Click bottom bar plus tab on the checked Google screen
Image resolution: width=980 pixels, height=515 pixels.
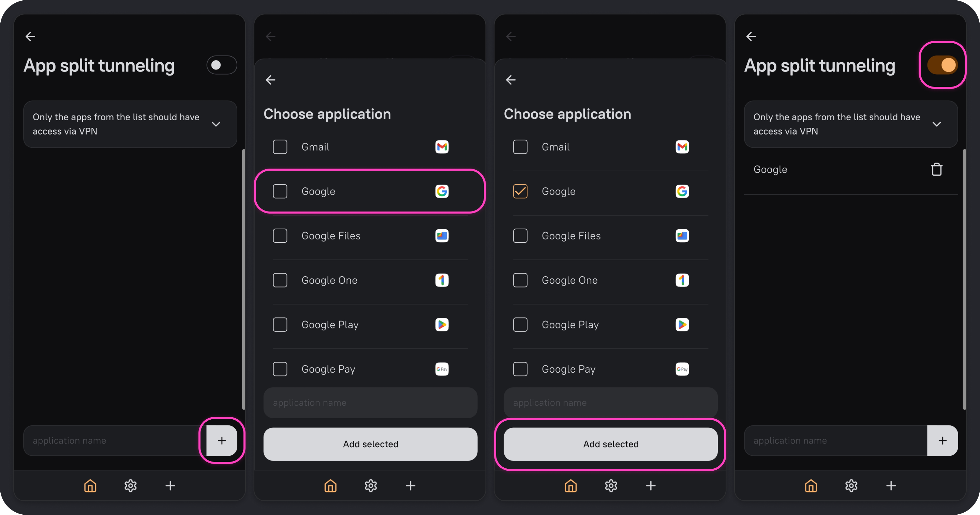651,485
